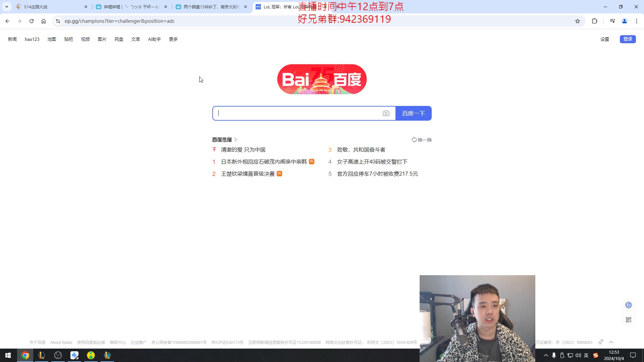
Task: Click the 登录 button
Action: [x=628, y=39]
